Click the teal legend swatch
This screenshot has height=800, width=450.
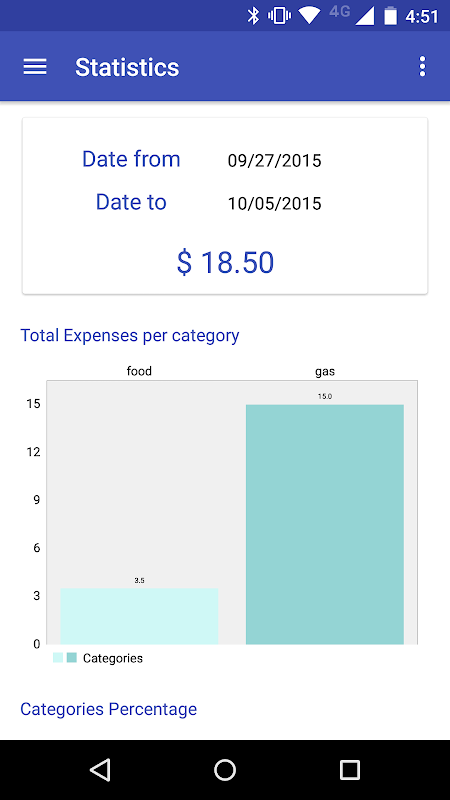(71, 658)
